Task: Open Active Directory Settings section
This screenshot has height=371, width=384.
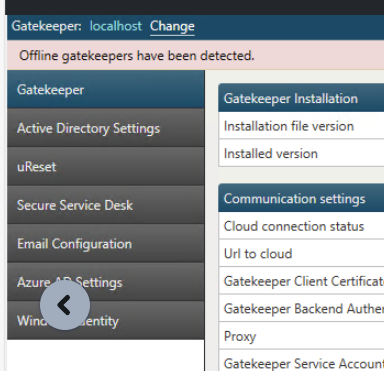Action: pyautogui.click(x=106, y=128)
